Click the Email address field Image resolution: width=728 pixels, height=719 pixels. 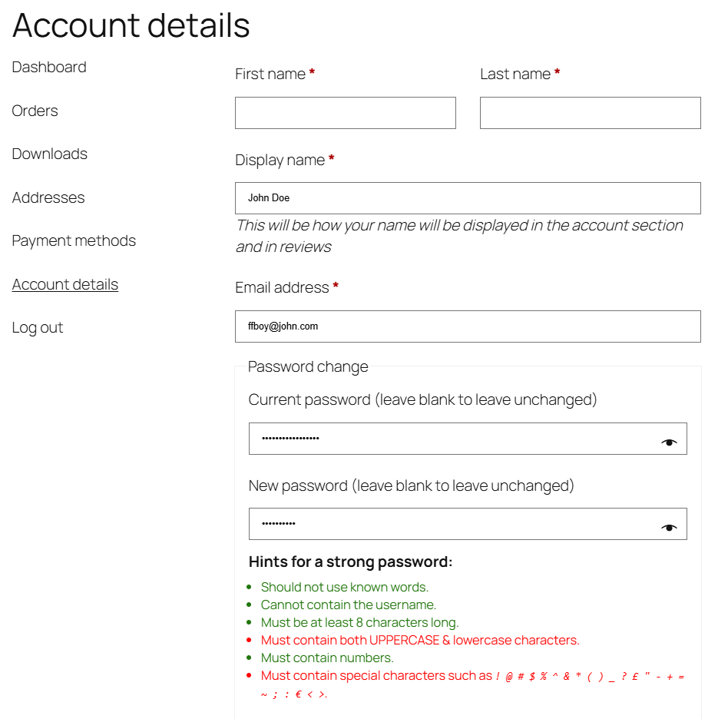[468, 326]
